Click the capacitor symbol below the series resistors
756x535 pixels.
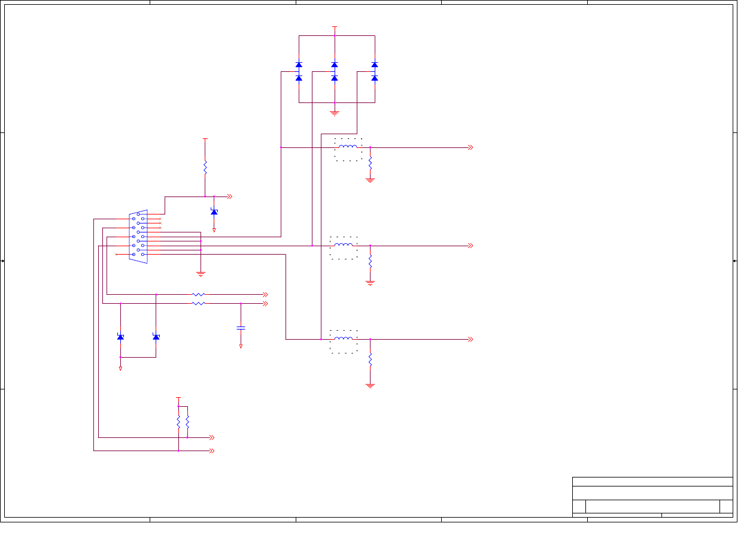(x=241, y=328)
